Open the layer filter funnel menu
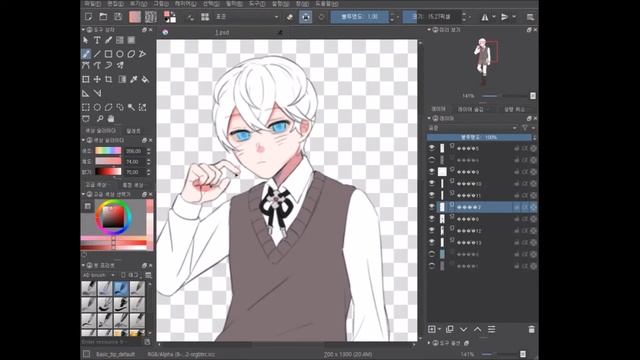The height and width of the screenshot is (360, 640). coord(525,128)
